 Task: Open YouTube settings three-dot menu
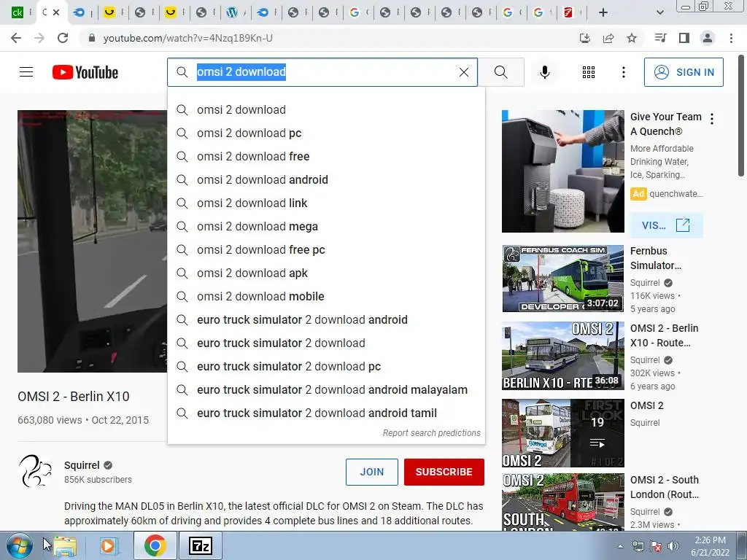click(x=623, y=72)
